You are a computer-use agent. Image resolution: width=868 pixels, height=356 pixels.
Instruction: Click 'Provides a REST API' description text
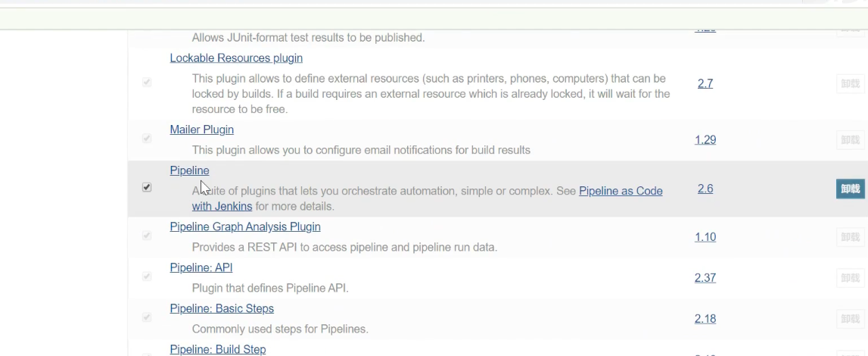[x=344, y=247]
